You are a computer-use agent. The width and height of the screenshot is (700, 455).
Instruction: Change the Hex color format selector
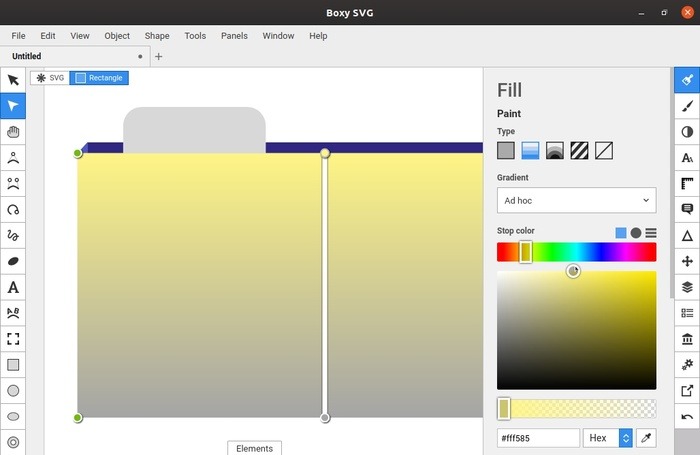(608, 438)
